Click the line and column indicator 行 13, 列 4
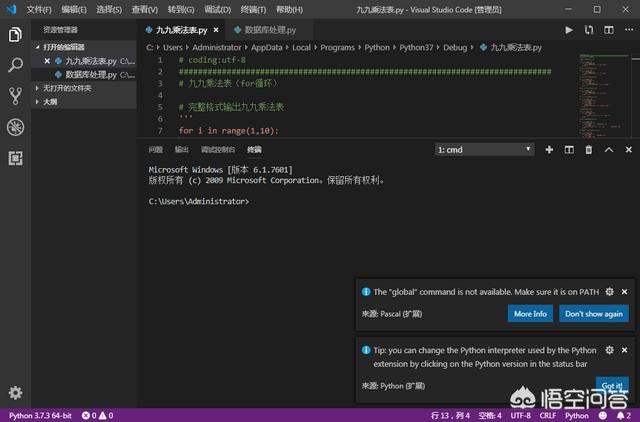640x422 pixels. (x=451, y=415)
